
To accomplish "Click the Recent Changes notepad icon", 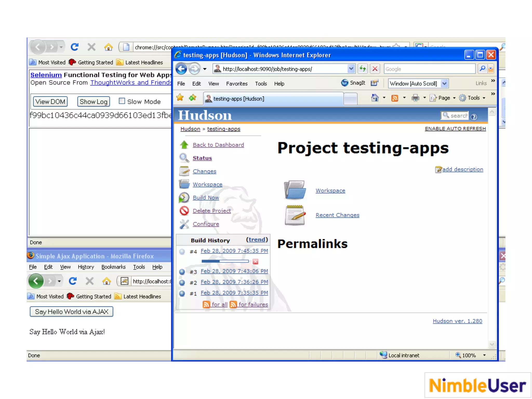I will [295, 215].
